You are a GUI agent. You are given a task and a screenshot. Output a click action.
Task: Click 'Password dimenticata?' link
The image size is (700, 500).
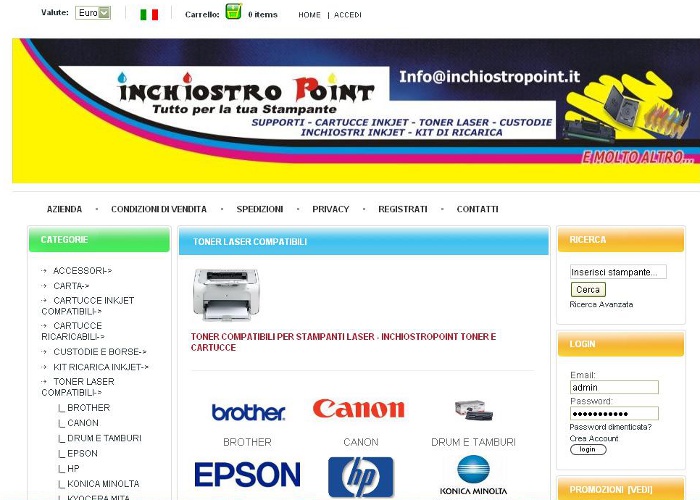pyautogui.click(x=610, y=427)
